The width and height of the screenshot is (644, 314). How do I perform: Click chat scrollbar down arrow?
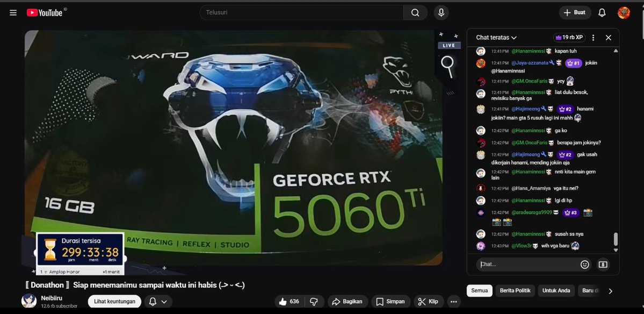(615, 250)
